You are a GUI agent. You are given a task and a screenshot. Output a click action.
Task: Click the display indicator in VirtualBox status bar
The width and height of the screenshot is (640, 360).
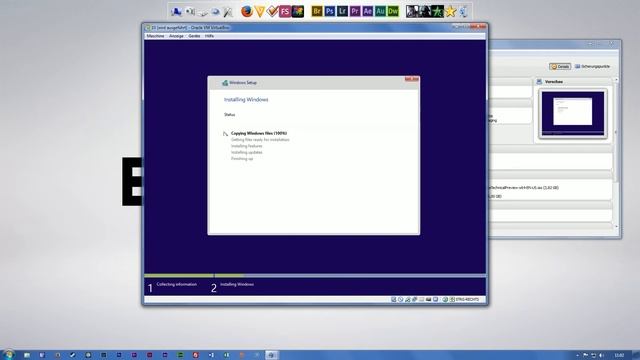coord(436,300)
